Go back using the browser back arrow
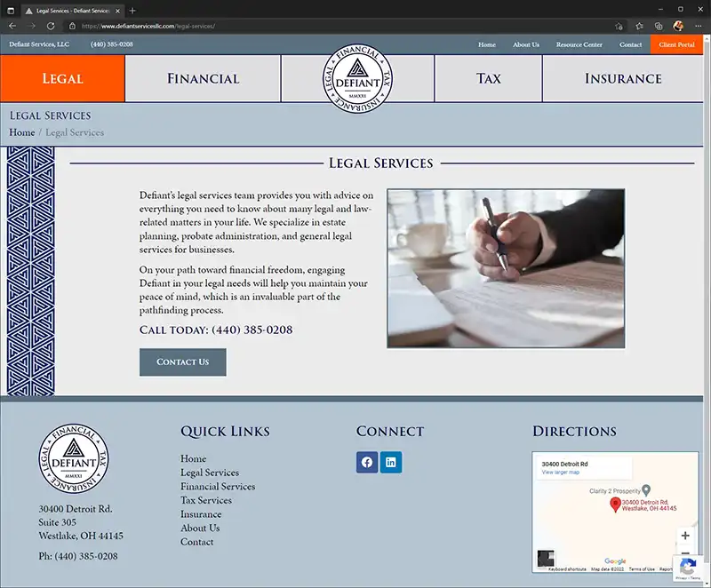Viewport: 711px width, 588px height. point(12,26)
